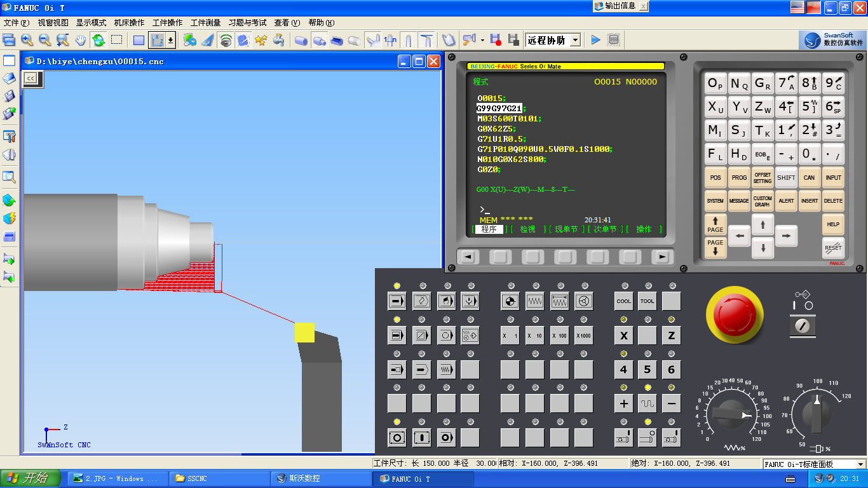Select the 操作 softkey on CRT
868x488 pixels.
644,229
